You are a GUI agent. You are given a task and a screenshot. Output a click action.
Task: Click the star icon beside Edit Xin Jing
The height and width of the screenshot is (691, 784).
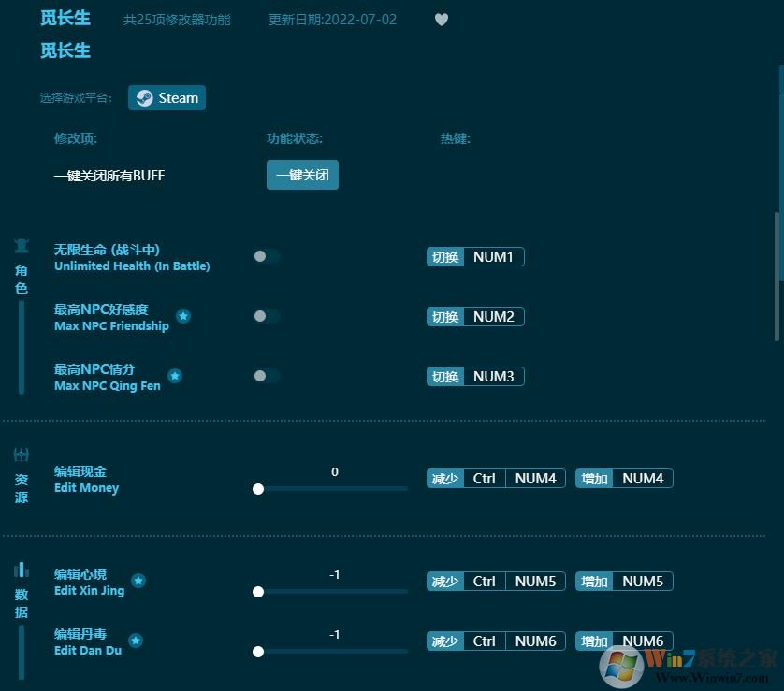coord(138,580)
